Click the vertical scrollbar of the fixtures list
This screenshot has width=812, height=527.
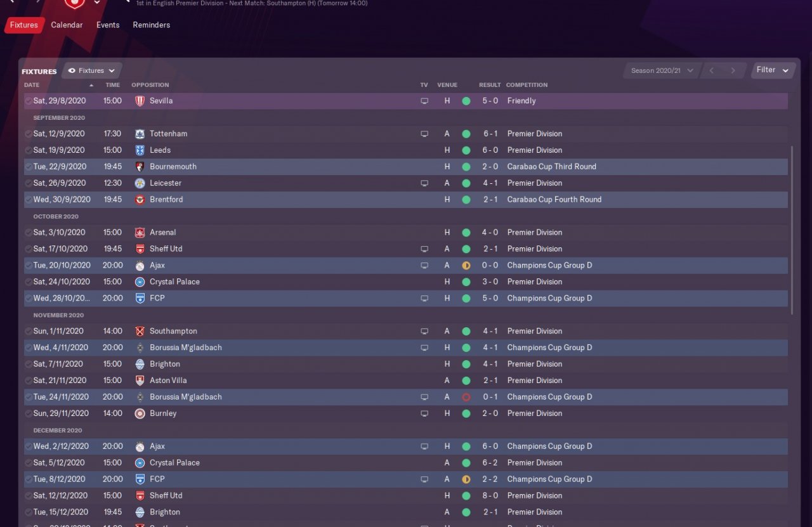[x=791, y=230]
